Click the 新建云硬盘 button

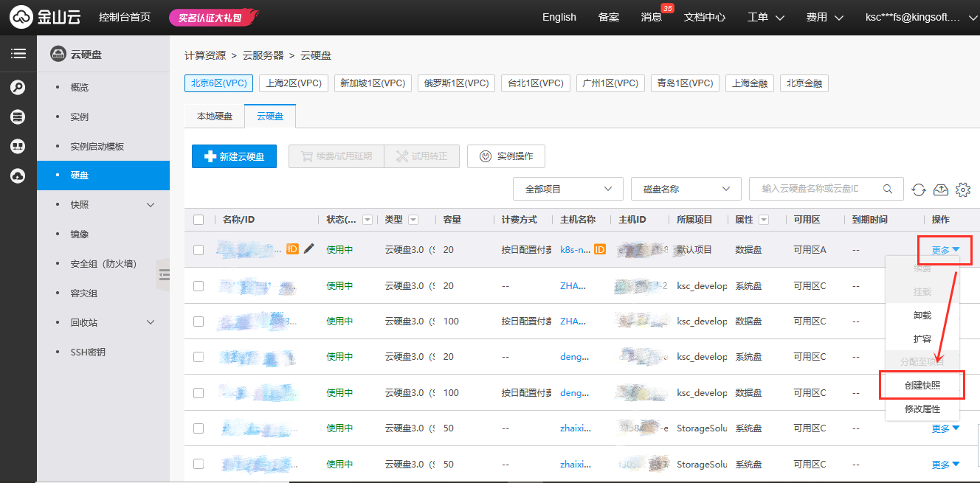[234, 156]
